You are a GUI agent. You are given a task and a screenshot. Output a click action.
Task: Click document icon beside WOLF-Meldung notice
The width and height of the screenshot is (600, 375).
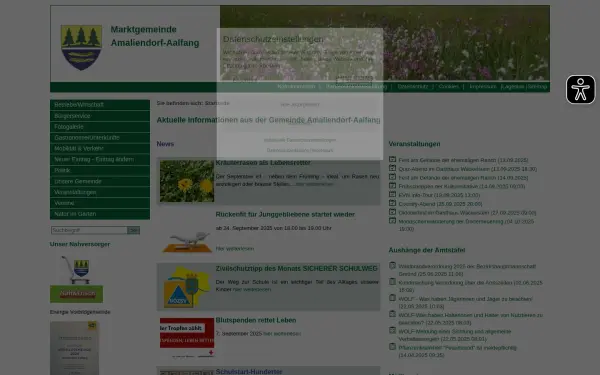[392, 330]
